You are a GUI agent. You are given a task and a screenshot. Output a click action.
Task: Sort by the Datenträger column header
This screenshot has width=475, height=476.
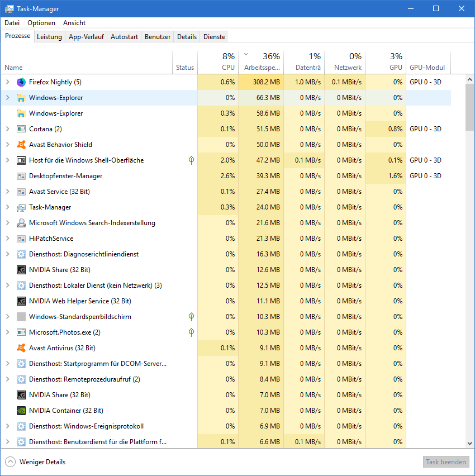pyautogui.click(x=304, y=62)
